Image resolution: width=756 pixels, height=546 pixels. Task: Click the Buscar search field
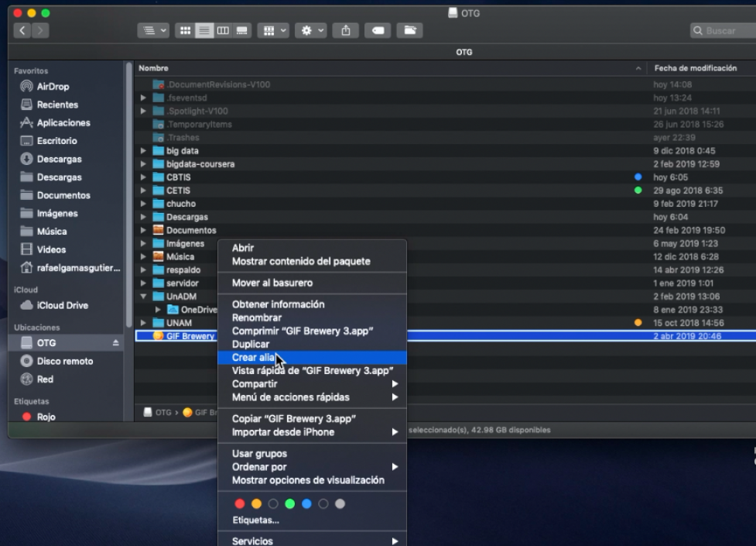coord(724,31)
